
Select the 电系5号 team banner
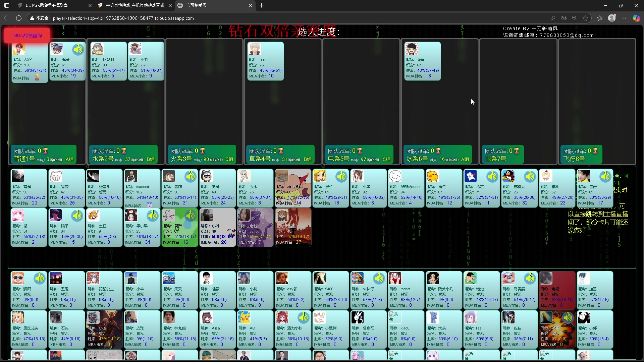click(359, 155)
